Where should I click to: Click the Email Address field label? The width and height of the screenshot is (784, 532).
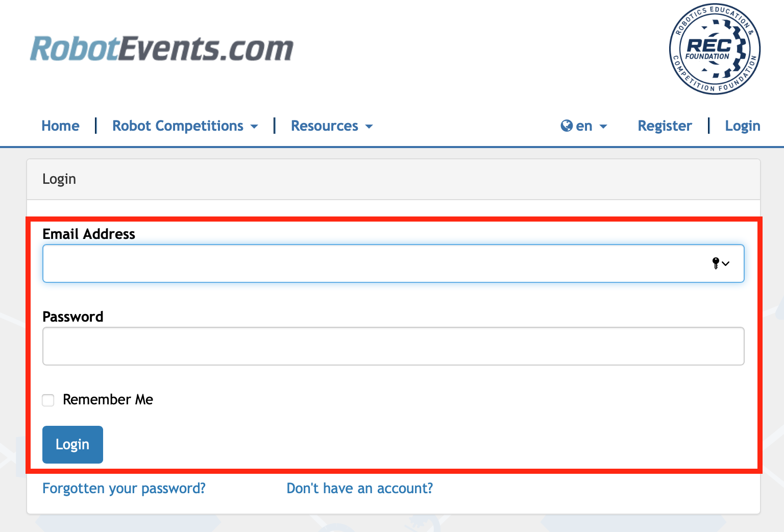(x=89, y=234)
